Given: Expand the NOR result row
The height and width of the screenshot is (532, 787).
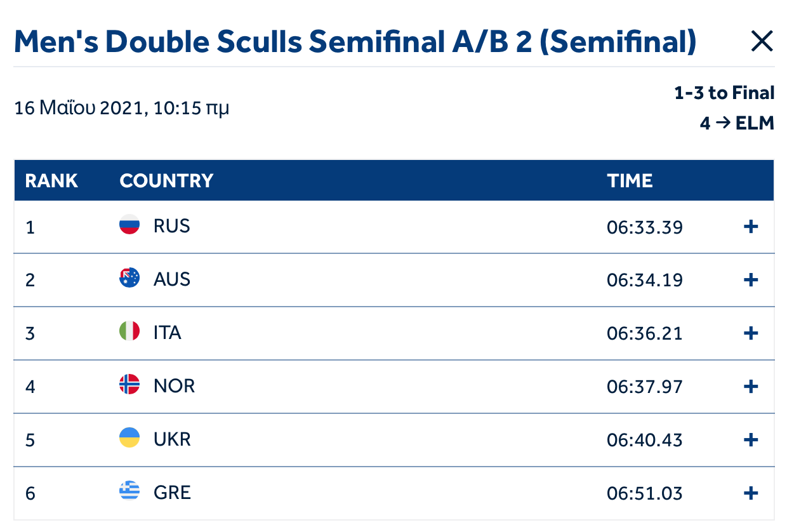Looking at the screenshot, I should 751,386.
